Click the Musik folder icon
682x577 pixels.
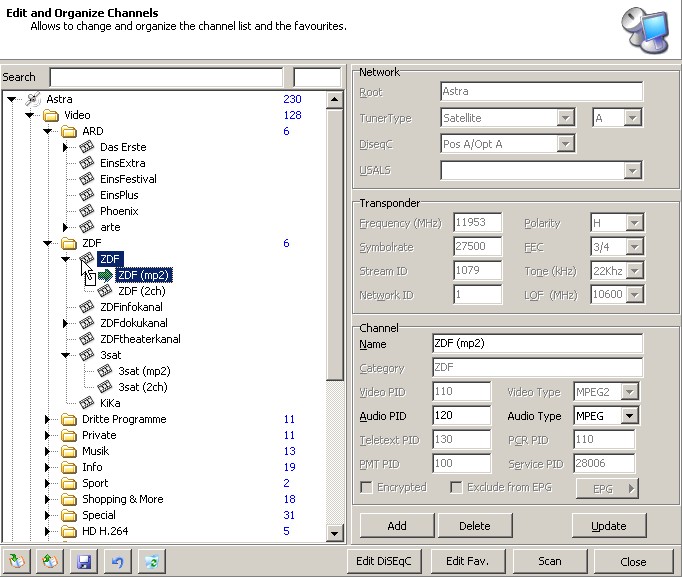tap(69, 451)
